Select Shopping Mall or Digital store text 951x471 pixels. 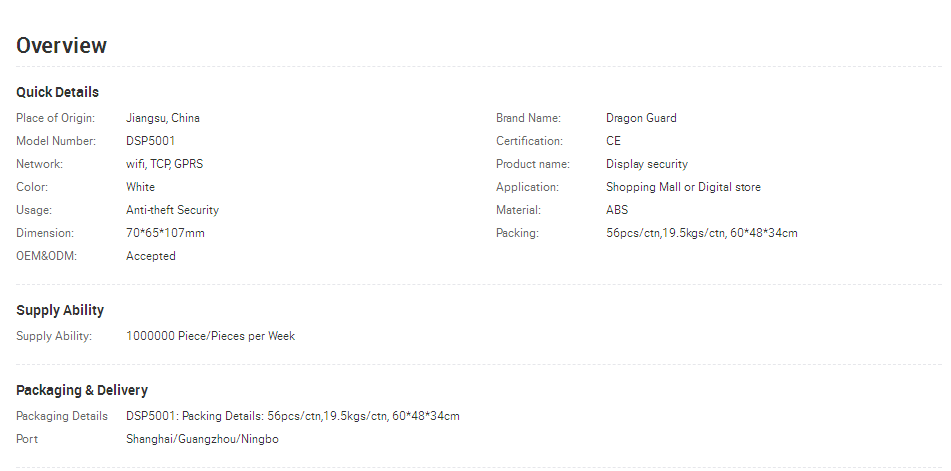tap(683, 187)
